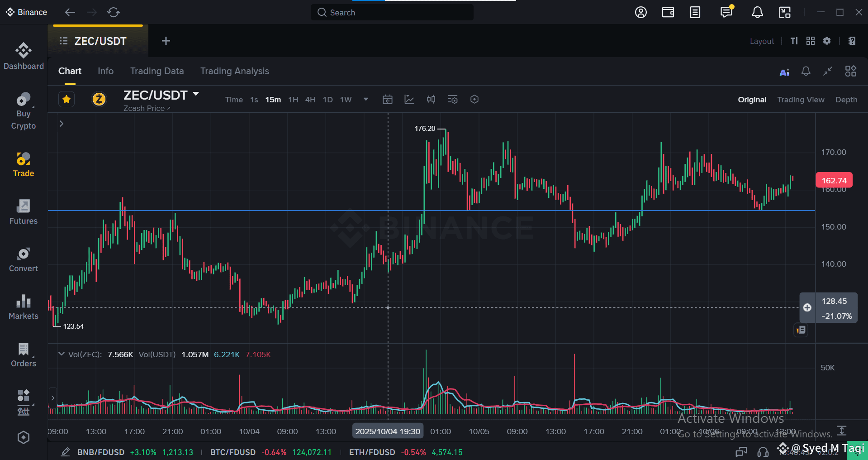Open the chart widgets grid icon
This screenshot has height=460, width=868.
(x=851, y=71)
